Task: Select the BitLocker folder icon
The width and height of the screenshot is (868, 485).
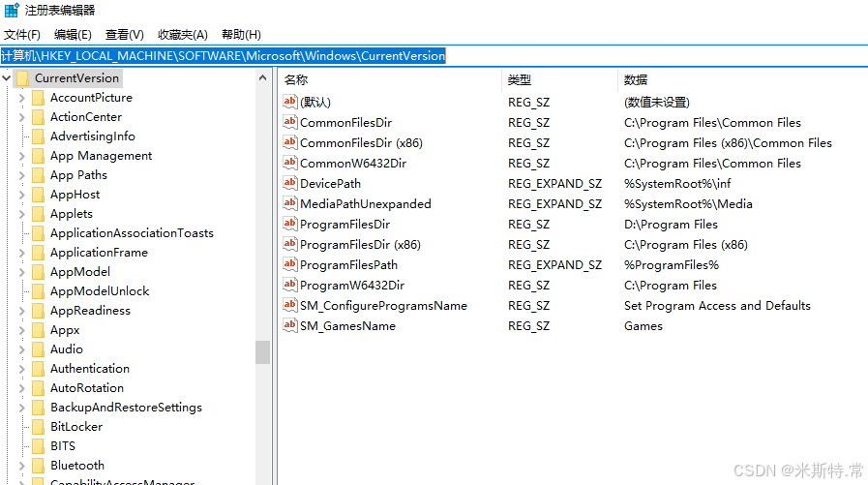Action: click(x=38, y=427)
